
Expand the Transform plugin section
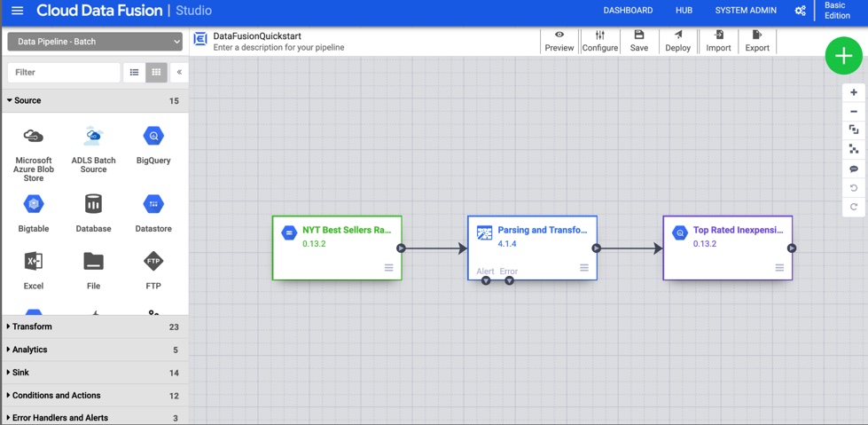tap(95, 327)
